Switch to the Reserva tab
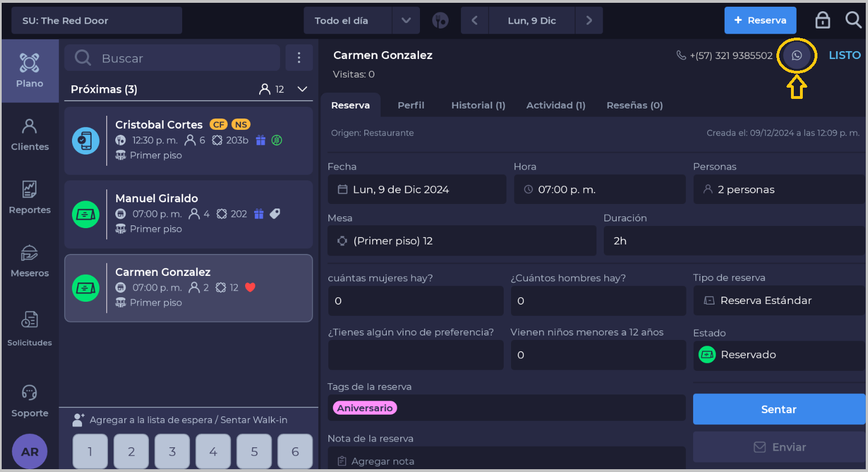 pos(351,105)
